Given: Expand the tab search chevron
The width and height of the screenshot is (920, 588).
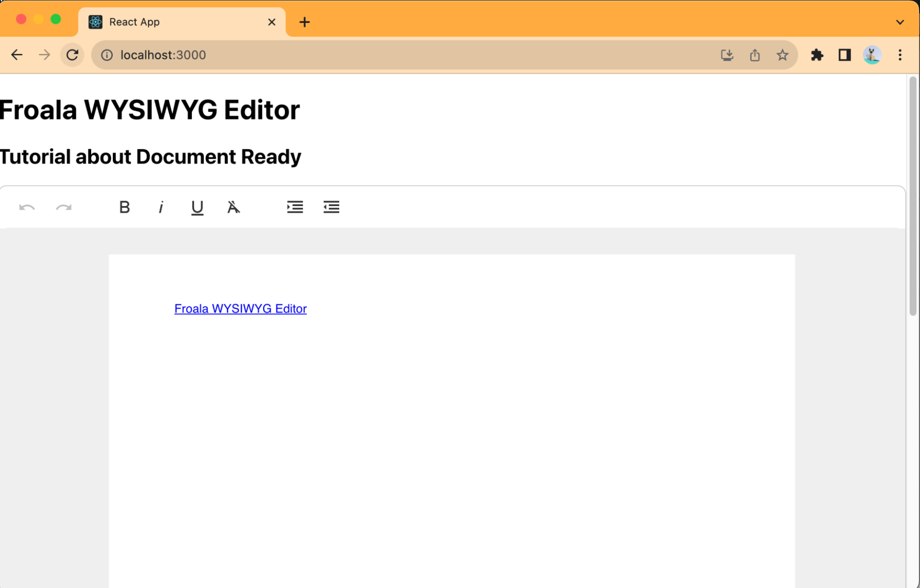Looking at the screenshot, I should click(x=900, y=22).
